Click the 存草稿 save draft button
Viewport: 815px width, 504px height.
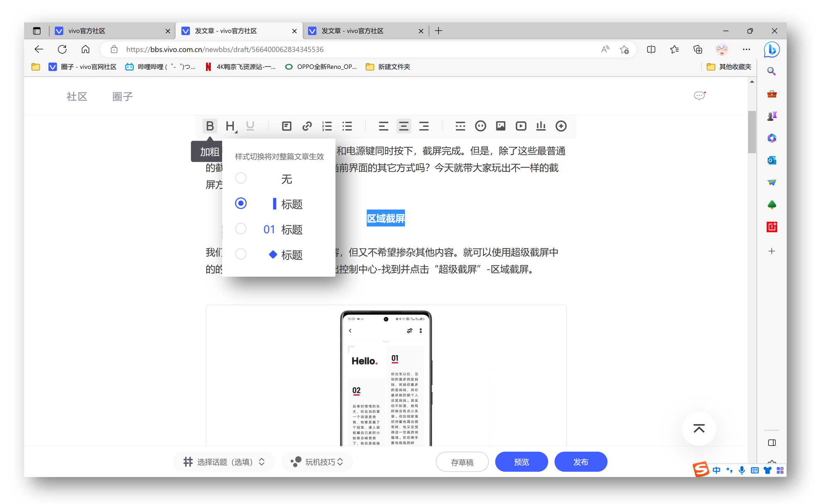point(462,462)
